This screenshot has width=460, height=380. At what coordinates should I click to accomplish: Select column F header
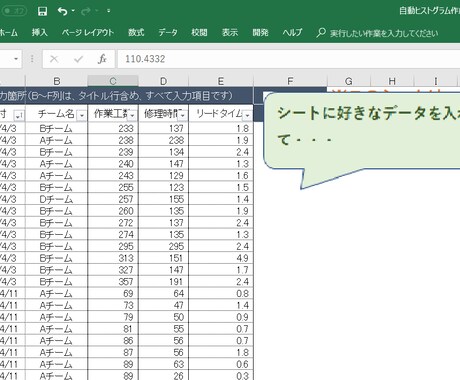[290, 81]
